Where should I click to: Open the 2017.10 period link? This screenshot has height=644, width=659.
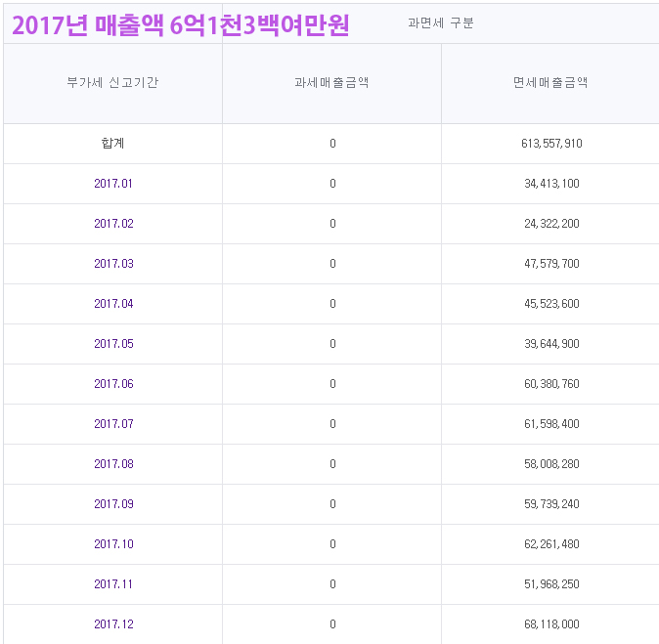(x=113, y=544)
